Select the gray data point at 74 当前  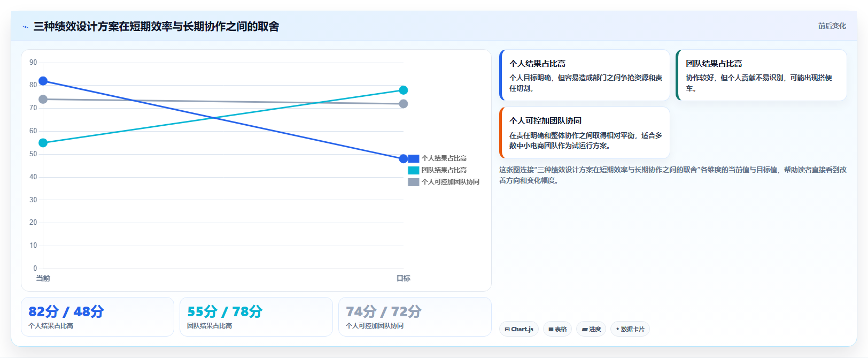(x=43, y=99)
